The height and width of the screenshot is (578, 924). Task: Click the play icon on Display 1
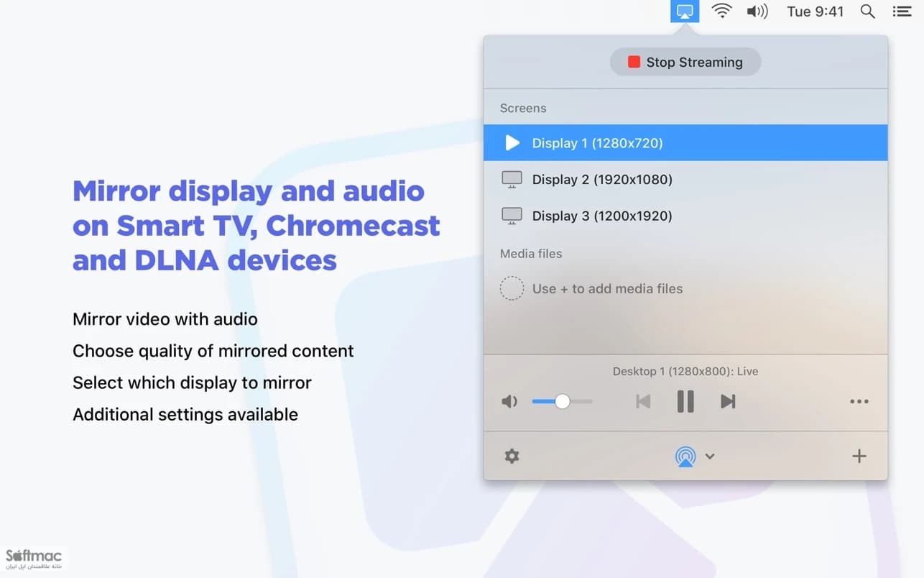(x=512, y=143)
